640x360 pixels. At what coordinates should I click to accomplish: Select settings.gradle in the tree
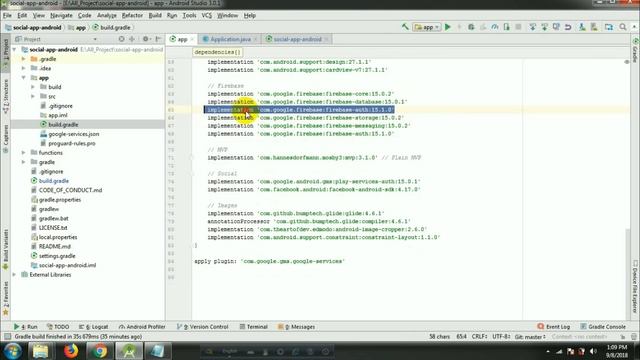coord(57,256)
